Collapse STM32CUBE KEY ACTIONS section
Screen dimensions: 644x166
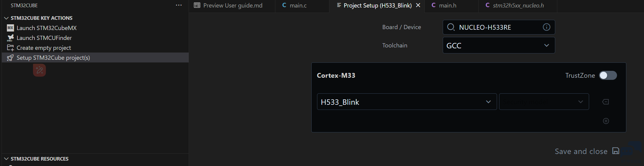(6, 18)
